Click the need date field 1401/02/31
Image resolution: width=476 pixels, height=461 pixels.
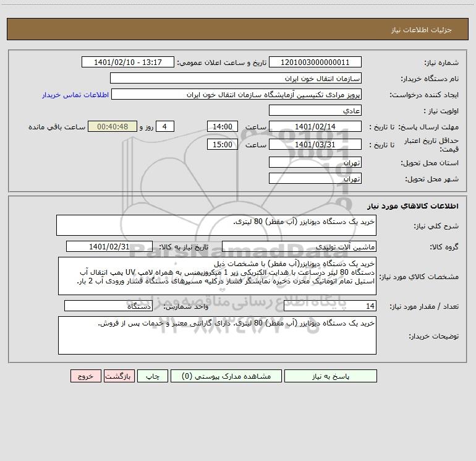109,246
